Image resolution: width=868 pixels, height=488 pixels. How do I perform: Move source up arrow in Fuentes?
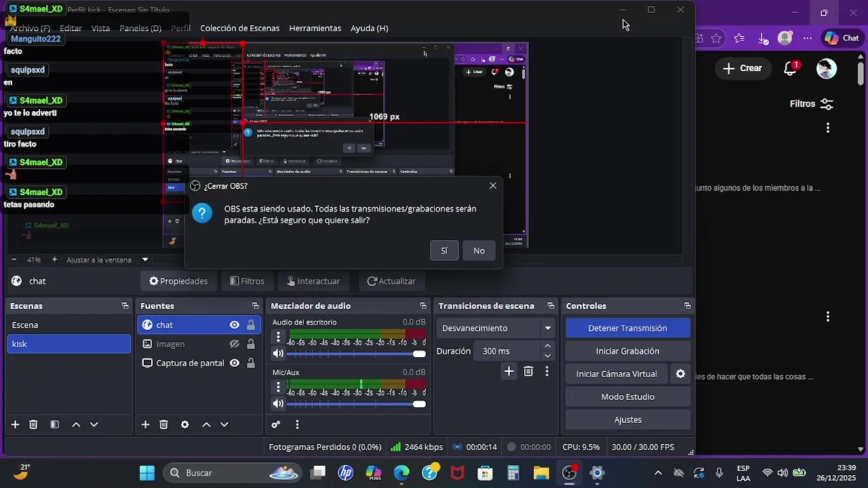(x=206, y=425)
